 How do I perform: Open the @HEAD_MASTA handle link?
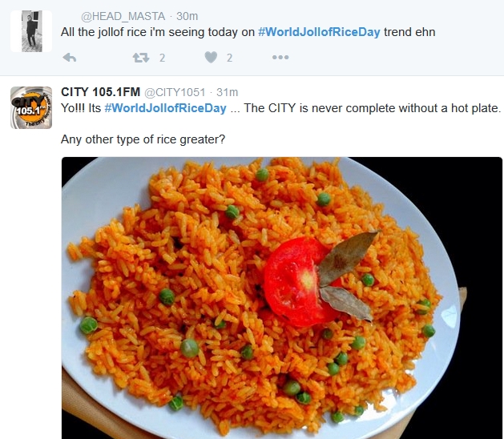[123, 16]
